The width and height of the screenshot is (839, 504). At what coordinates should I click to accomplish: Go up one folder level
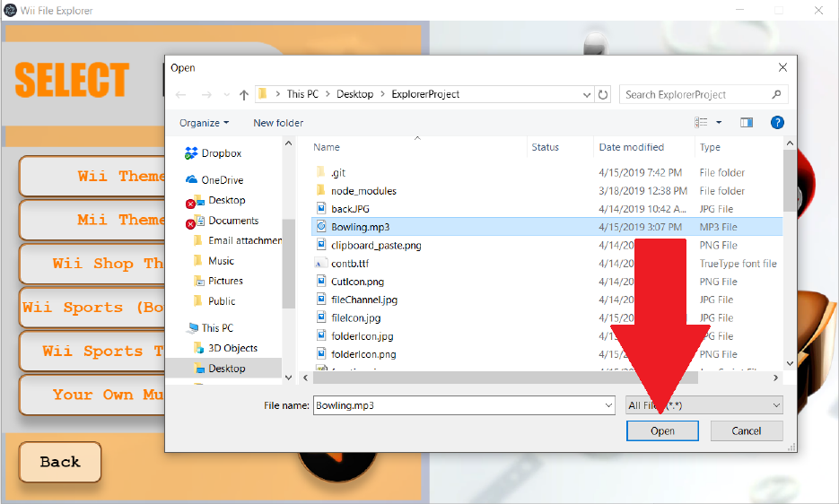click(x=244, y=95)
